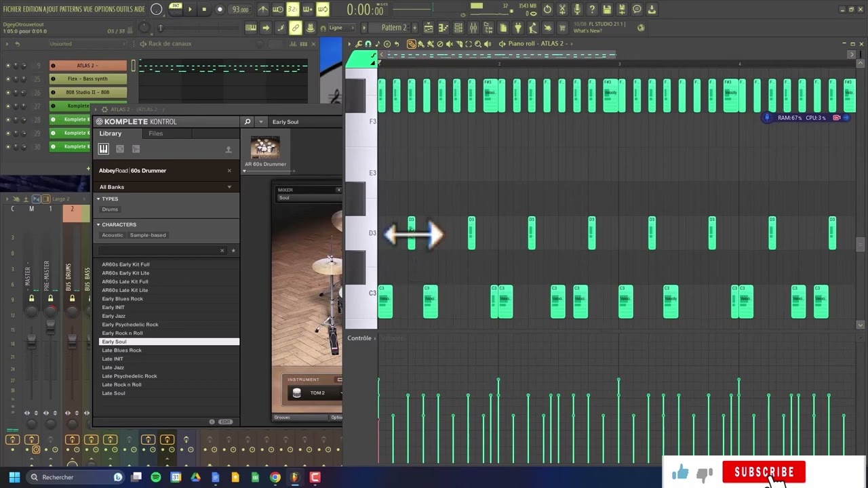
Task: Open the PATTERNS menu
Action: point(70,9)
